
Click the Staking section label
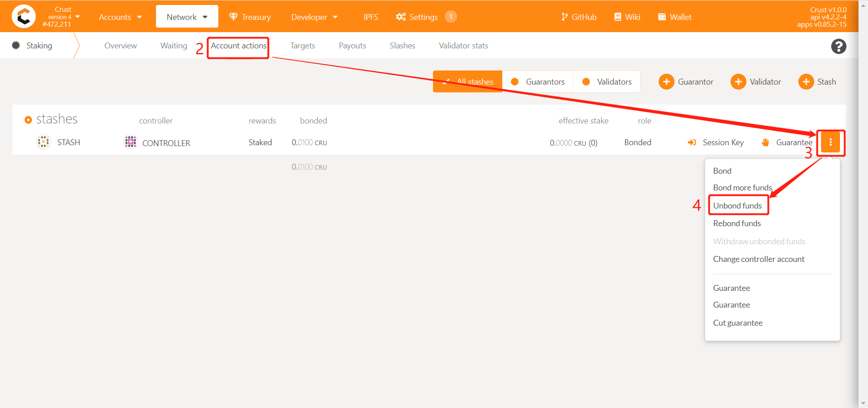pyautogui.click(x=39, y=46)
